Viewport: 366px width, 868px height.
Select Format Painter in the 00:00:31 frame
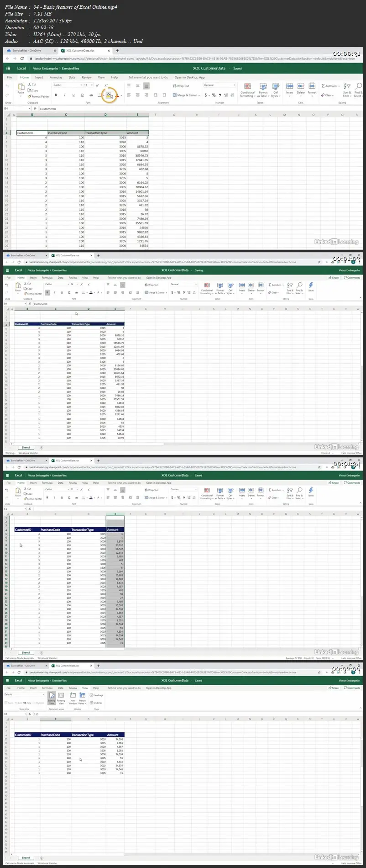(x=39, y=96)
